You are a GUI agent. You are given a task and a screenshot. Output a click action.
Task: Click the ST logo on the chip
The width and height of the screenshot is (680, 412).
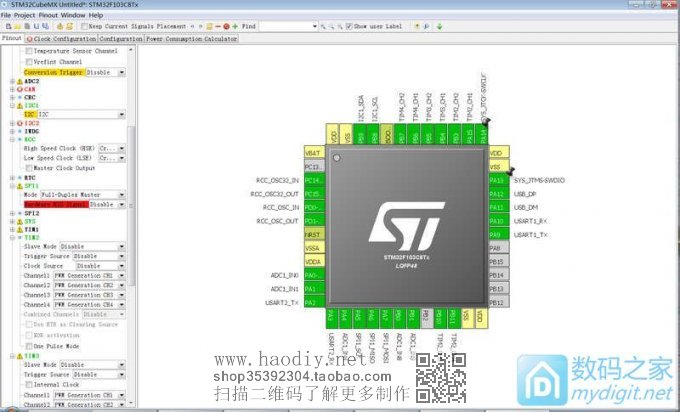click(x=406, y=226)
